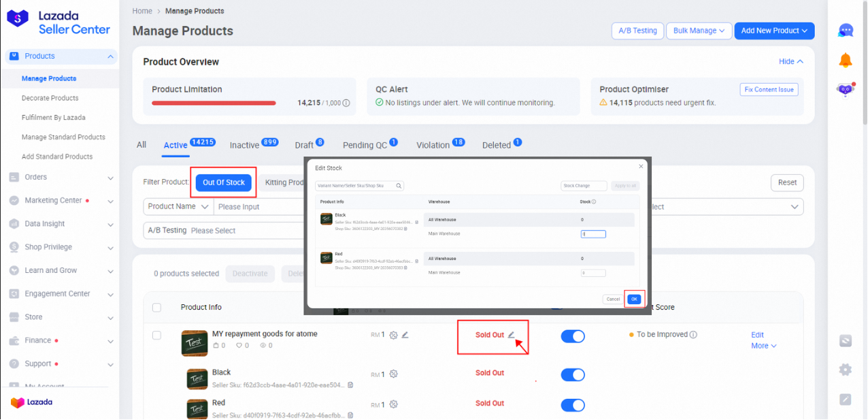The width and height of the screenshot is (868, 420).
Task: Click the Main Warehouse stock field for Black
Action: (x=593, y=234)
